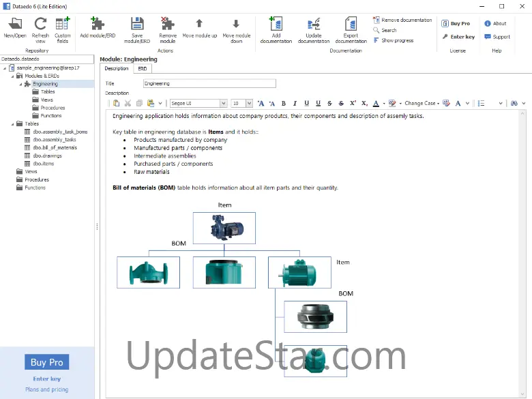The image size is (532, 399).
Task: Move module up
Action: coord(199,23)
